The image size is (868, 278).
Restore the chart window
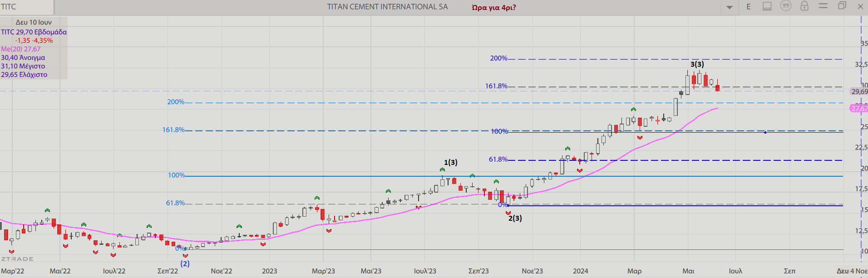[x=842, y=6]
